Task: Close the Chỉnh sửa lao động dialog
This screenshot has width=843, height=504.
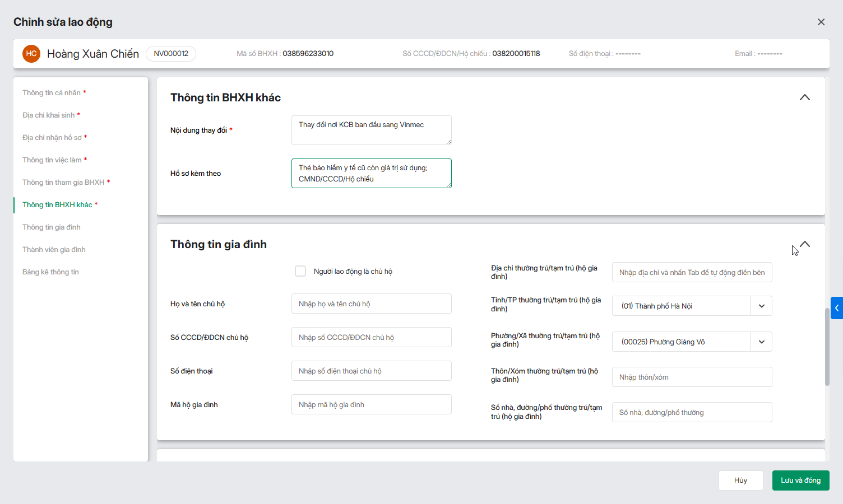Action: [x=821, y=22]
